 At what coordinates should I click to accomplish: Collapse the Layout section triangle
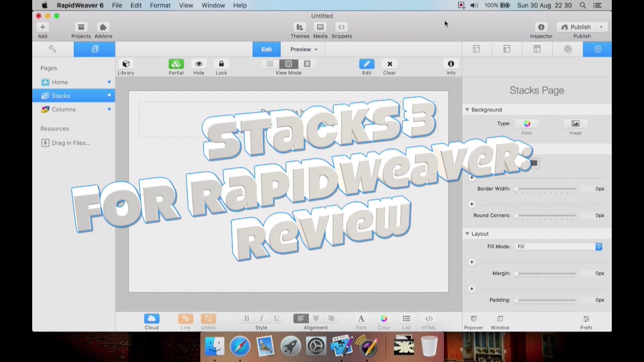467,234
